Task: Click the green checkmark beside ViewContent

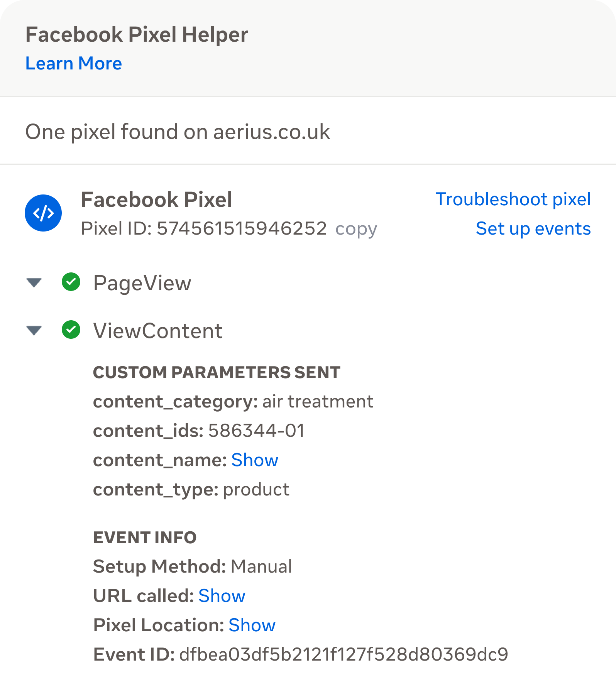Action: 71,330
